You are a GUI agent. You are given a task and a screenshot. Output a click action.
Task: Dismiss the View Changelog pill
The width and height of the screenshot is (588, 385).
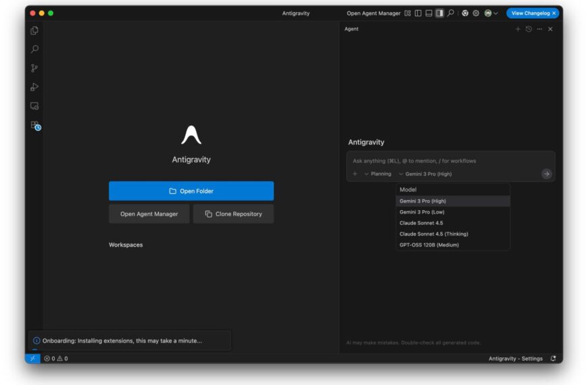tap(554, 13)
